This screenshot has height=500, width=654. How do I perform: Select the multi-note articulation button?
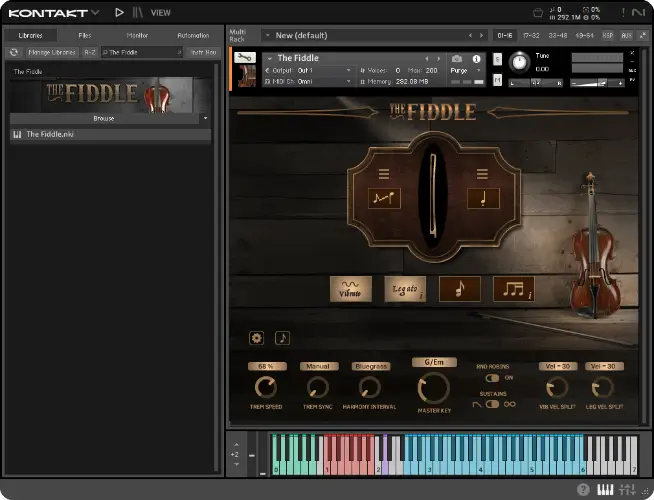[x=513, y=289]
